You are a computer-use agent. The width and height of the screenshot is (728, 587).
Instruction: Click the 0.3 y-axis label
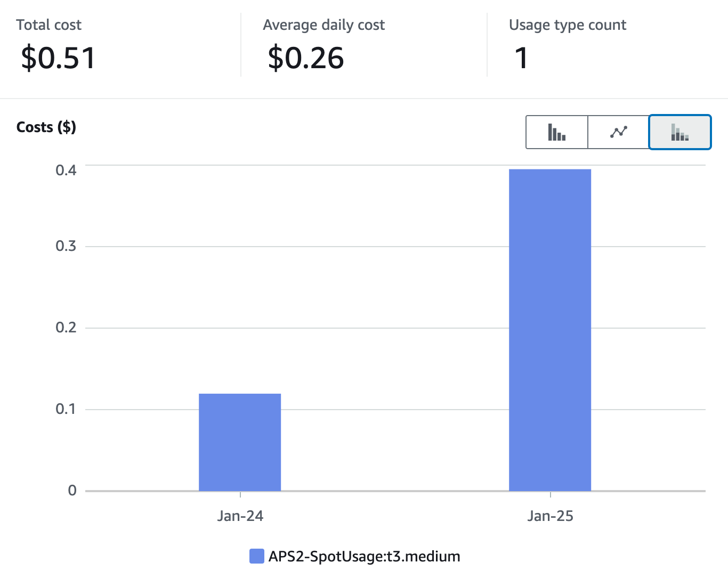pyautogui.click(x=66, y=246)
